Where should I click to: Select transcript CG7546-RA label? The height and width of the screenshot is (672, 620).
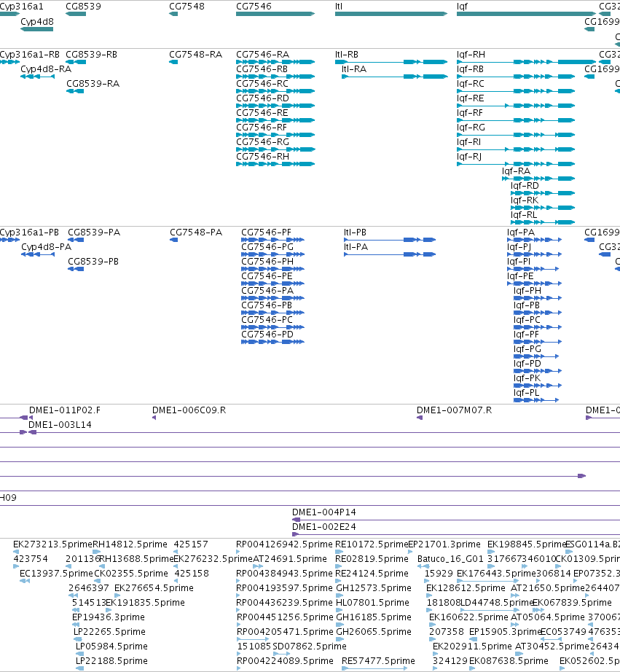coord(263,55)
